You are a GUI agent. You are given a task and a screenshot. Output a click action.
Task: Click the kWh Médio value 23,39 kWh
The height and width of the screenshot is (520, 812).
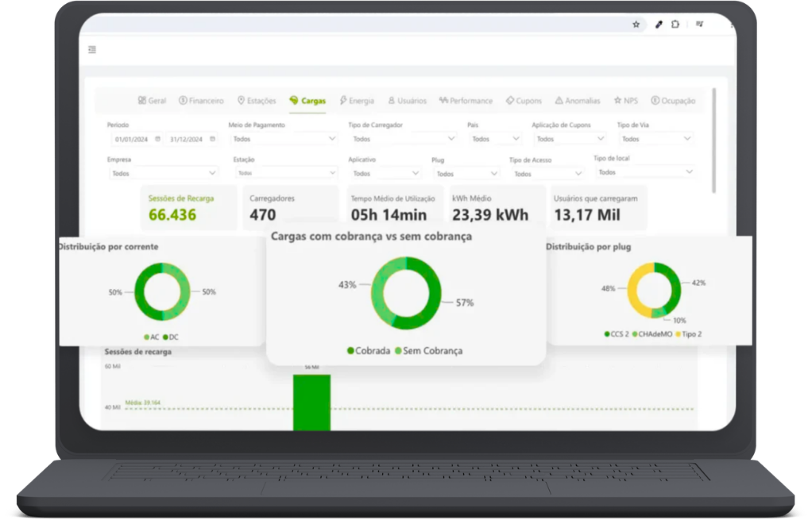(x=490, y=214)
